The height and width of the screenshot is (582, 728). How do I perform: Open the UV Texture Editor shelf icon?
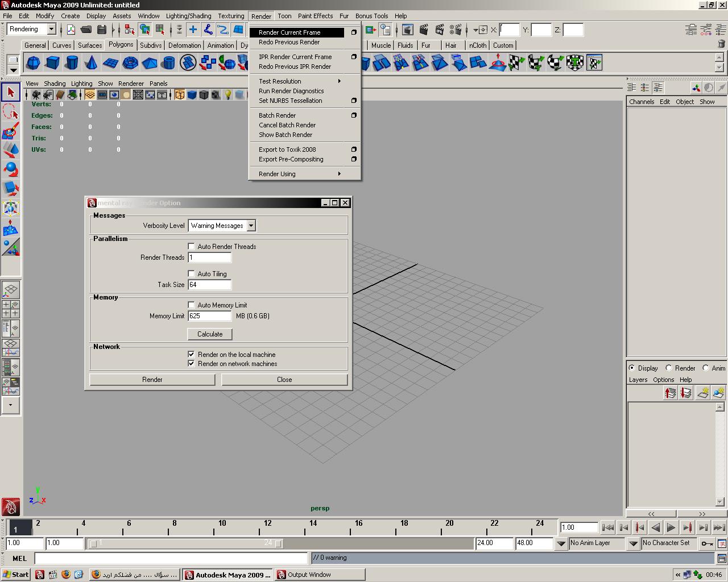click(x=594, y=63)
